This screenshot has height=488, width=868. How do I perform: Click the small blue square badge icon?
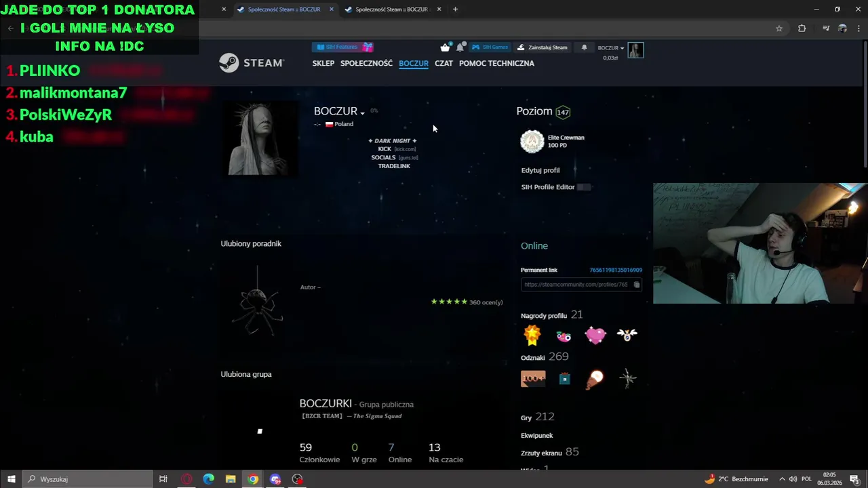[564, 380]
